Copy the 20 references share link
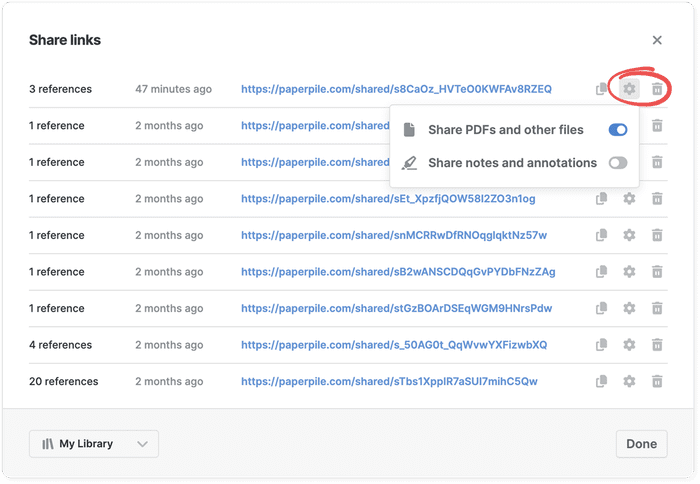Viewport: 700px width, 484px height. pyautogui.click(x=601, y=381)
